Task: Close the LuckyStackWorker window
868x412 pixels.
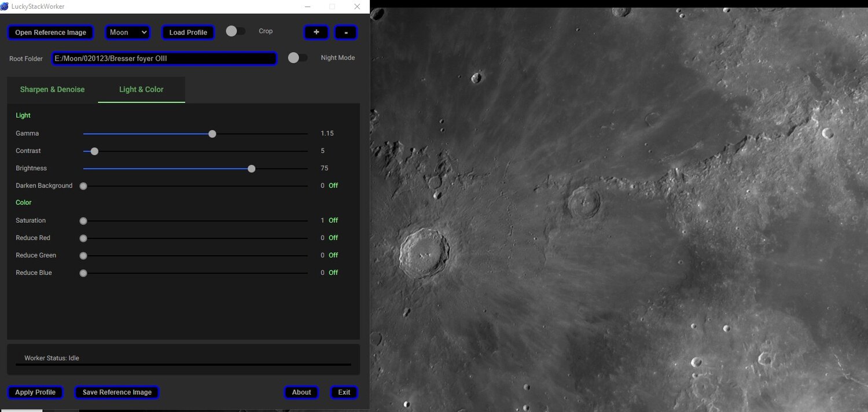Action: click(357, 6)
